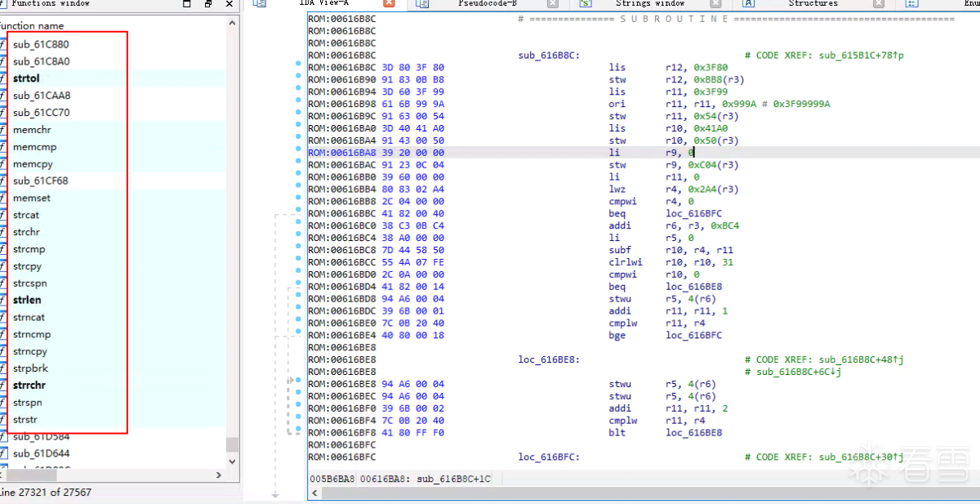Select sub_61CAA8 in the functions list
Viewport: 980px width, 504px height.
pyautogui.click(x=42, y=96)
